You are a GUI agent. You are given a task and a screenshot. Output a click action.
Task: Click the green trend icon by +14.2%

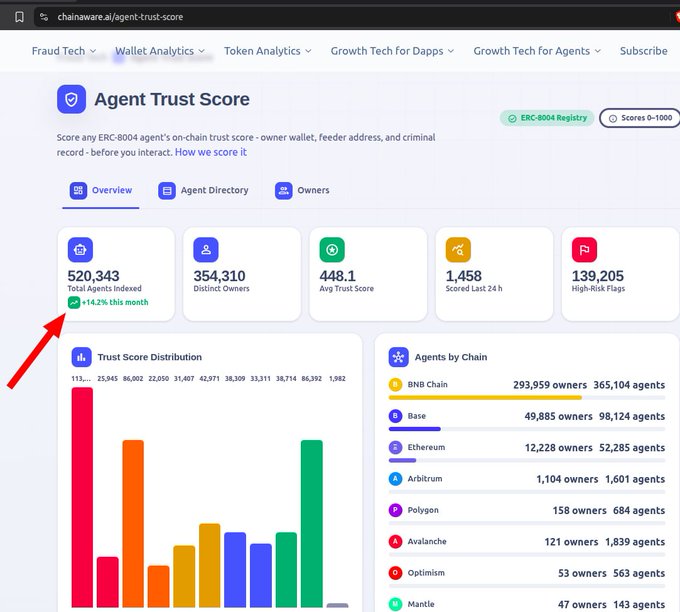74,302
